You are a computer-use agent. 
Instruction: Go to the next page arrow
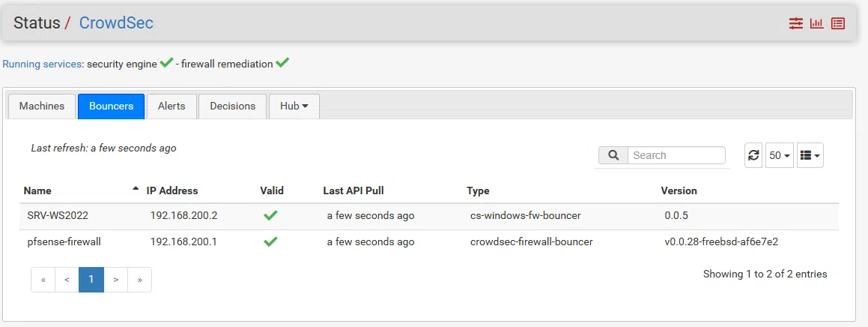[x=115, y=280]
